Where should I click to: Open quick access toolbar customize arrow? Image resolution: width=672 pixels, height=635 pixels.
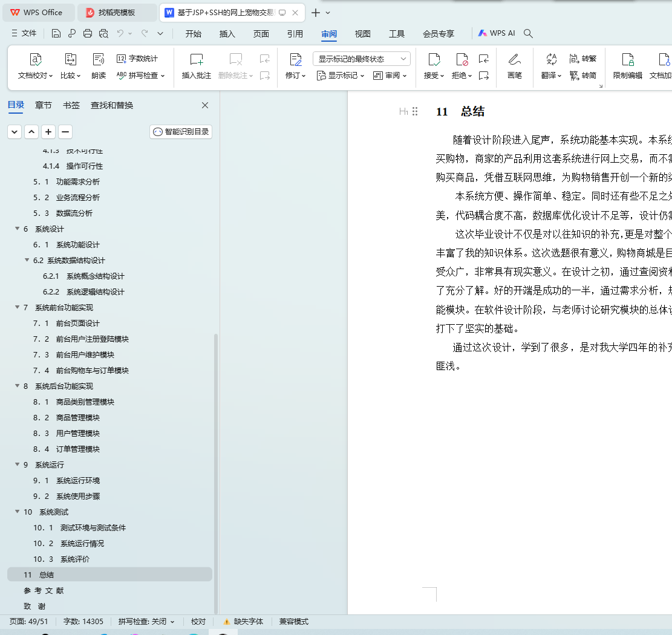pyautogui.click(x=160, y=33)
